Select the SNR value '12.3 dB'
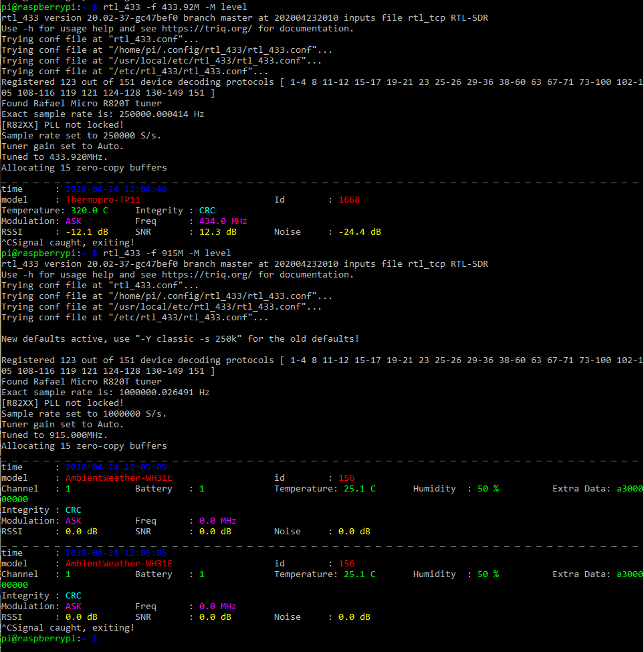The image size is (644, 652). pos(218,232)
